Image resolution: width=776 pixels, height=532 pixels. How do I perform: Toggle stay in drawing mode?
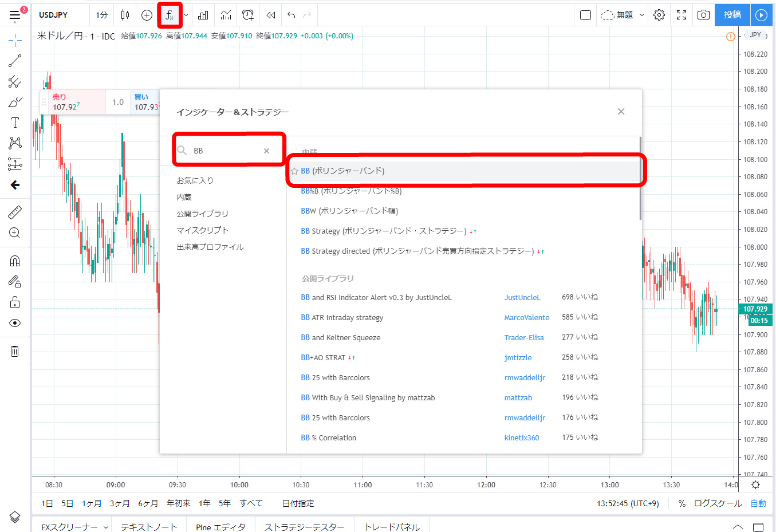pyautogui.click(x=15, y=282)
